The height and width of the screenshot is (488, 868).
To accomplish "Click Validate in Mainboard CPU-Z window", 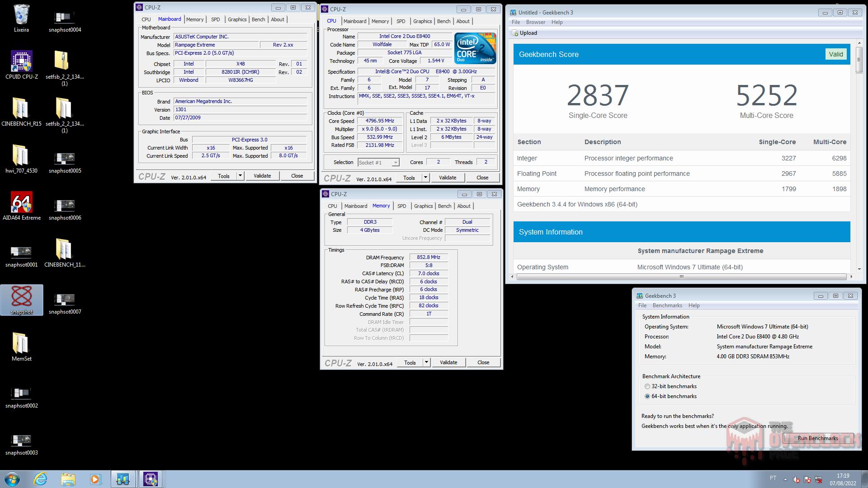I will pyautogui.click(x=262, y=176).
